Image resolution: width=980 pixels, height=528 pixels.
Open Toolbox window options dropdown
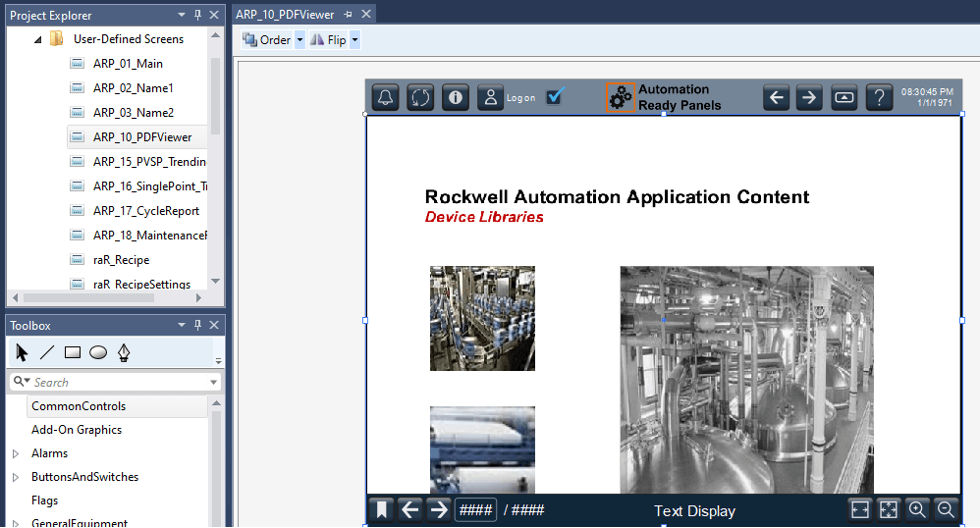coord(181,325)
